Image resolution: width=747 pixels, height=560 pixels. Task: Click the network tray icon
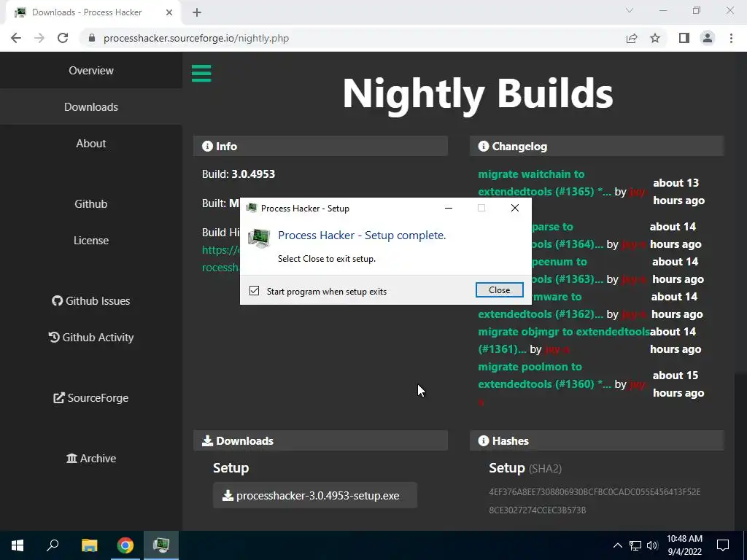[635, 545]
